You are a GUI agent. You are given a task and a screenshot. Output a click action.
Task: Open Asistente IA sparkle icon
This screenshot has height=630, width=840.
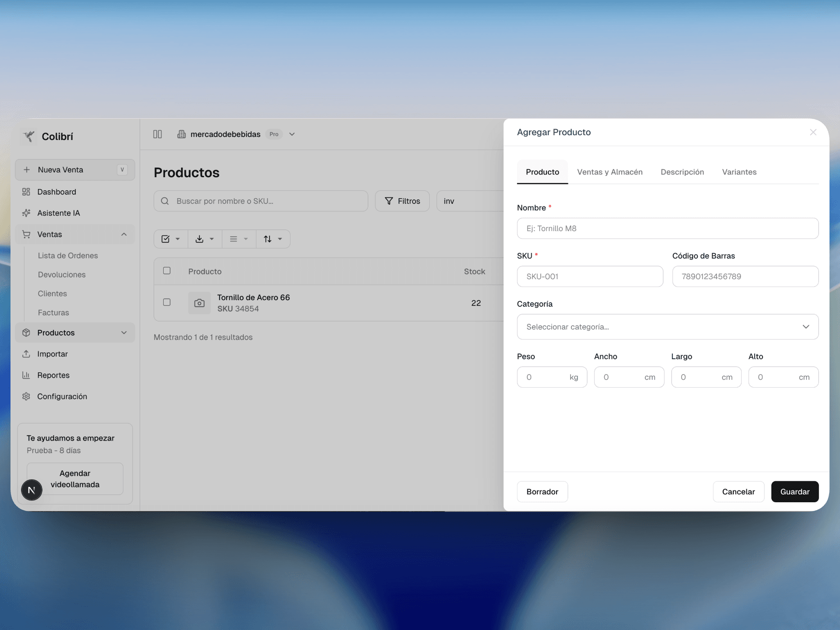click(x=26, y=213)
